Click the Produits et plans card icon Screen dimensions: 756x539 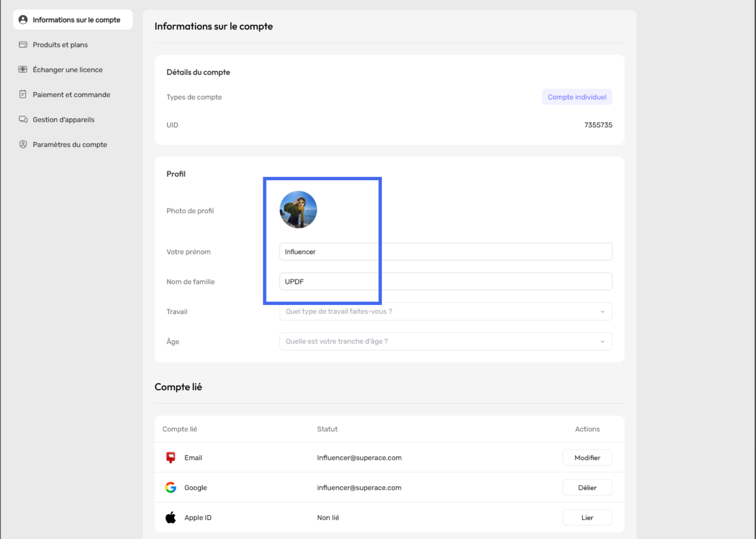pos(23,44)
